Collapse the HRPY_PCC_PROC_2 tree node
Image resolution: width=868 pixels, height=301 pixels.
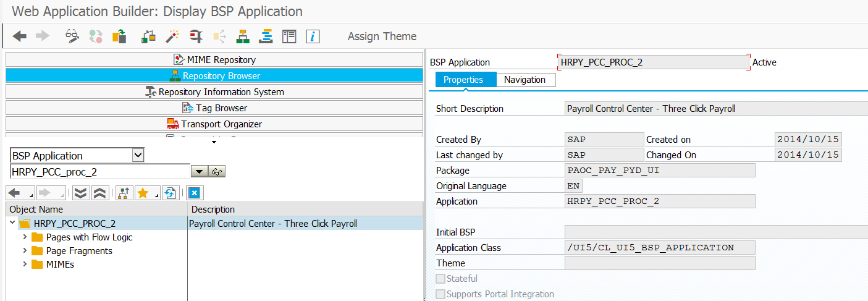[12, 223]
